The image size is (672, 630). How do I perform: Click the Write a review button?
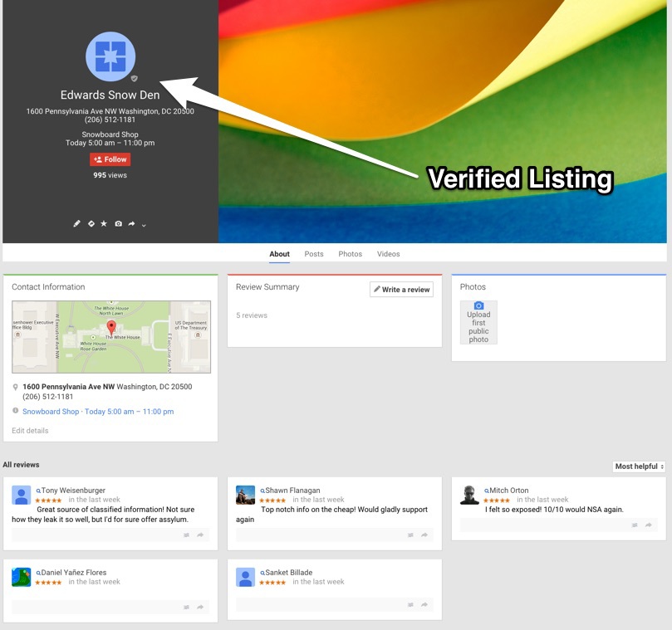click(400, 290)
